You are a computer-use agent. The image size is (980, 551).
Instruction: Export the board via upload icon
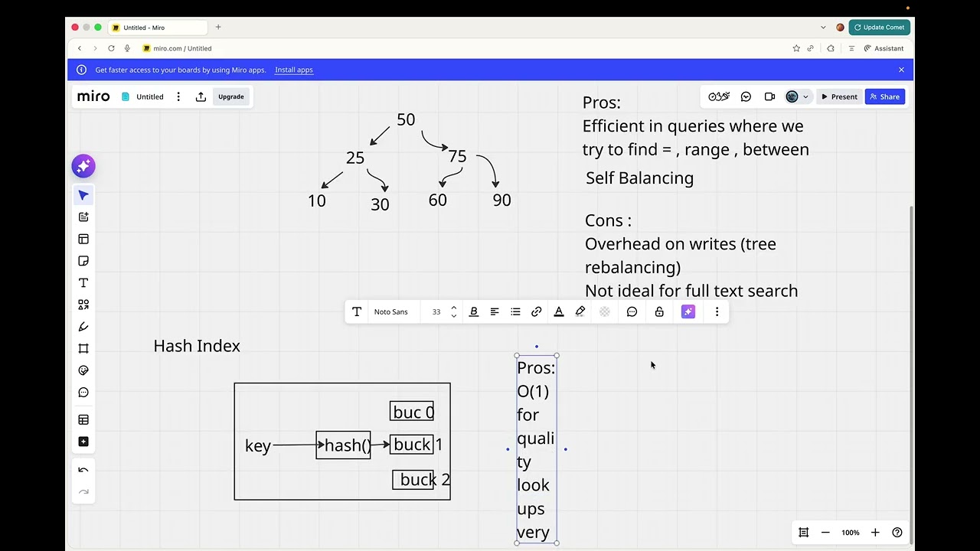201,96
